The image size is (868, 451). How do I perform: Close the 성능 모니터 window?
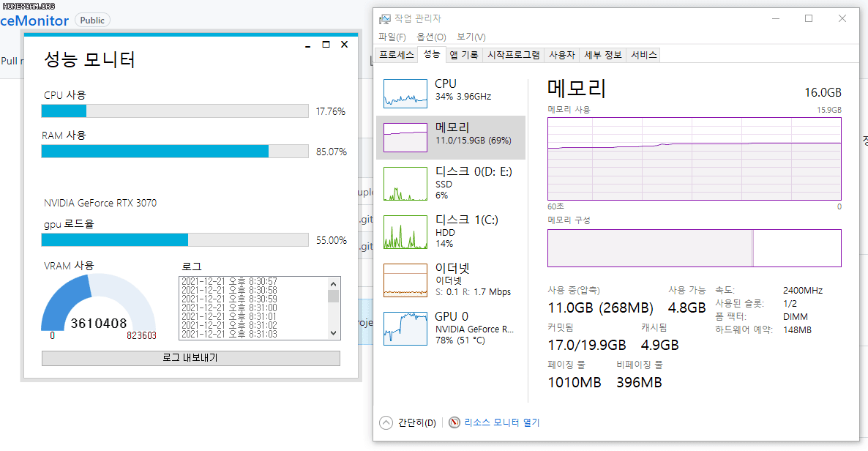tap(344, 45)
